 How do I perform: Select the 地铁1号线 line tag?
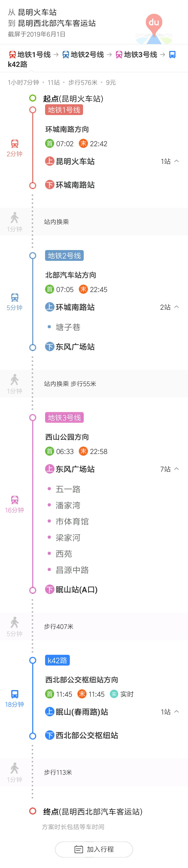point(64,110)
